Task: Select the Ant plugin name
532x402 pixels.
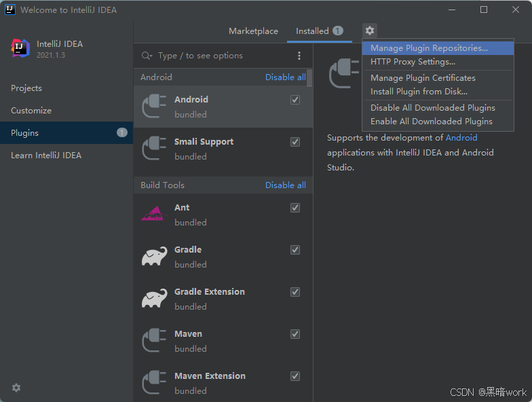Action: tap(182, 208)
